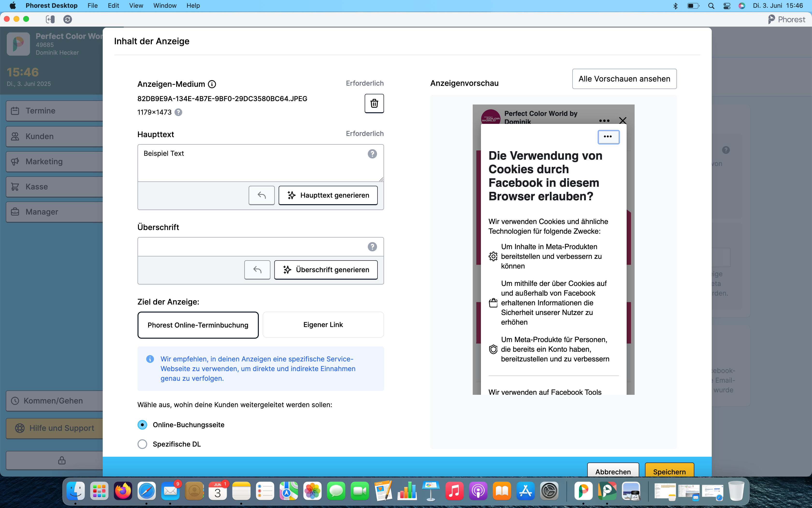Open Kunden in the dimmed sidebar

coord(54,136)
